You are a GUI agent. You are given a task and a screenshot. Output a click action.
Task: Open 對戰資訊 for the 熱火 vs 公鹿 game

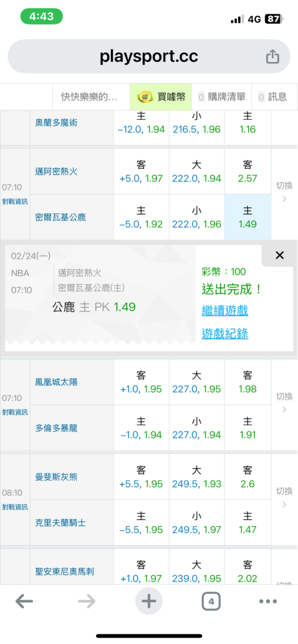tap(15, 201)
